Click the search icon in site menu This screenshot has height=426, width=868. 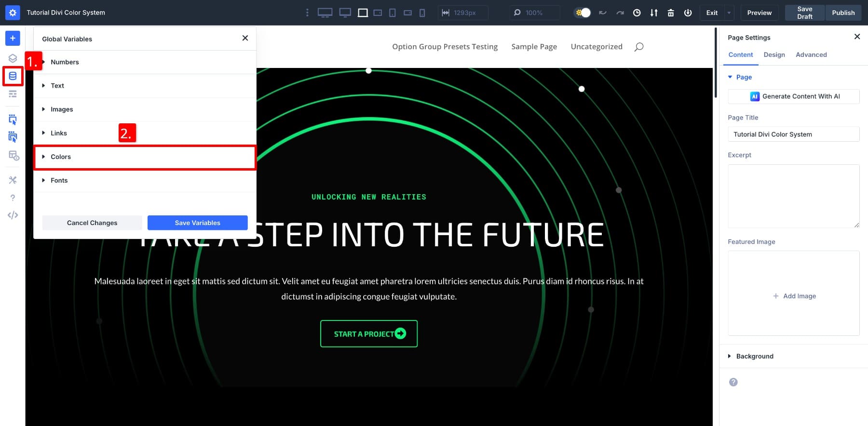pos(639,47)
